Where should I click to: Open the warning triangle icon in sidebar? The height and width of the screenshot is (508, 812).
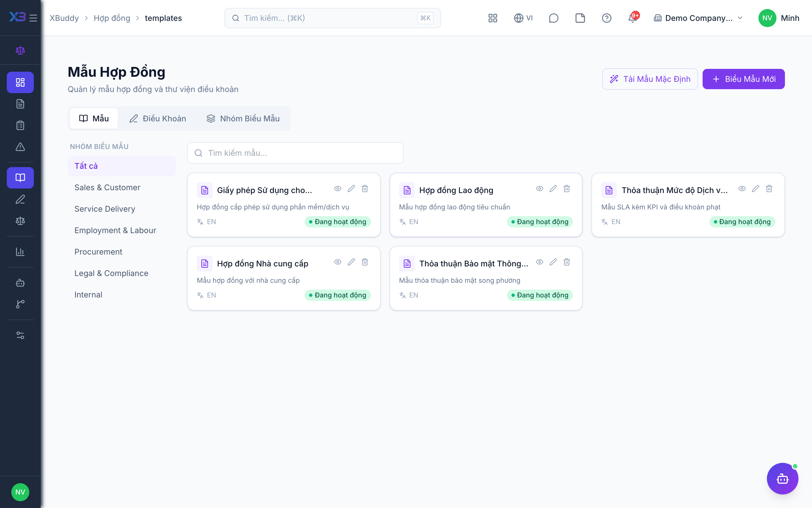20,147
